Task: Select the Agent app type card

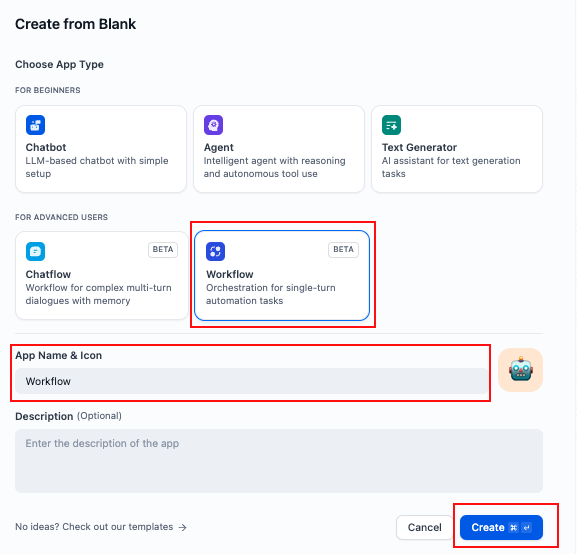Action: (279, 149)
